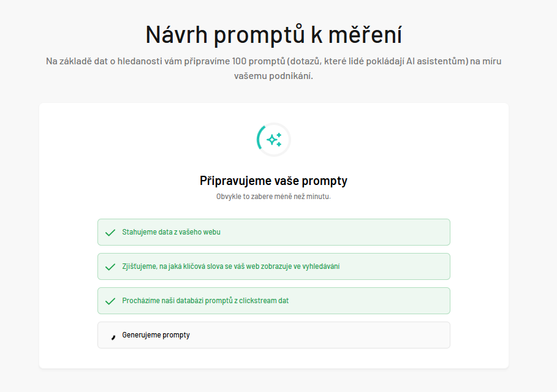This screenshot has width=557, height=392.
Task: Click "Obvykle to zabere méně než minutu." note
Action: click(x=273, y=197)
